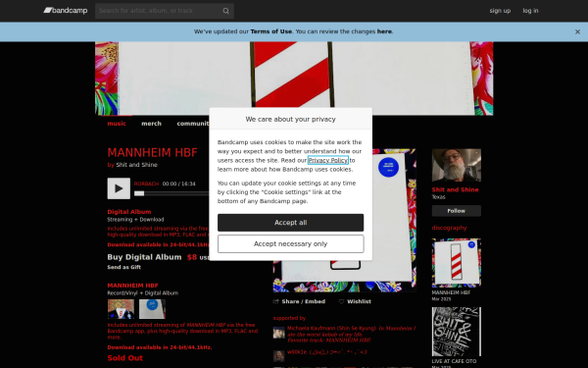Screen dimensions: 588x368
Task: Open Shit and Shine sidebar artist name
Action: [456, 189]
